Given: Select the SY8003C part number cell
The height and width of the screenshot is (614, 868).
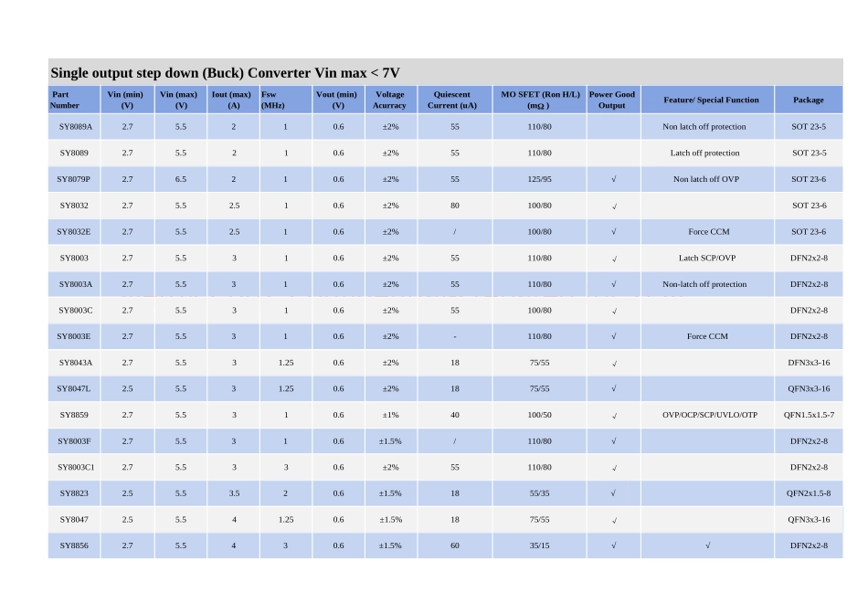Looking at the screenshot, I should [x=76, y=311].
